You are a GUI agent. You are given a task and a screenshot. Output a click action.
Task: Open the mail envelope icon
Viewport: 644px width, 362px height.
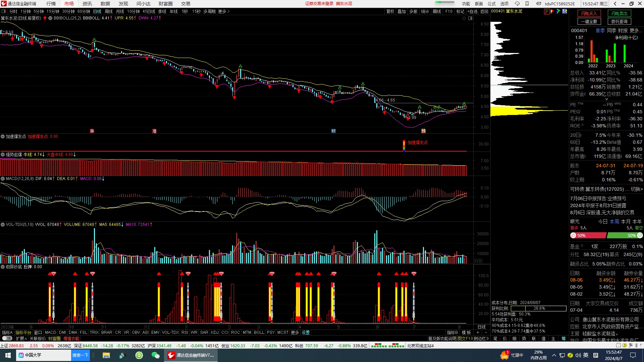click(x=538, y=4)
